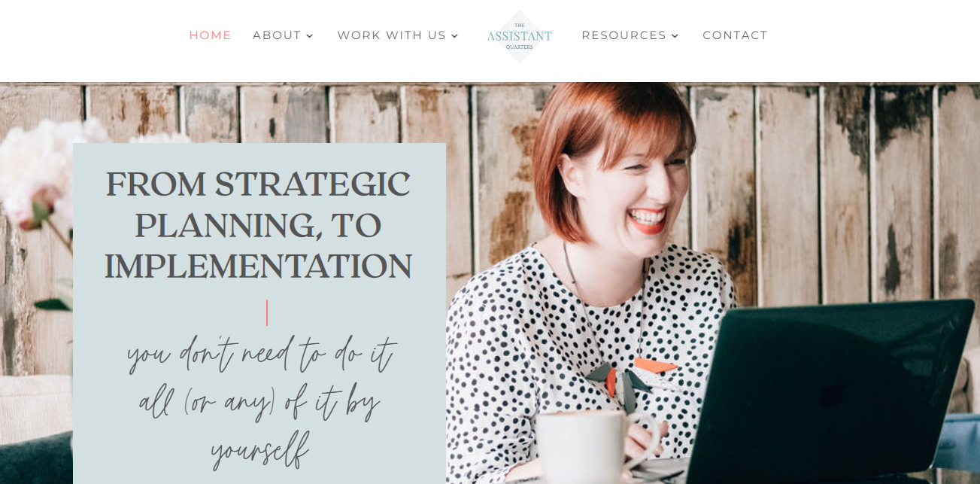Open the ABOUT menu item
980x484 pixels.
coord(277,35)
